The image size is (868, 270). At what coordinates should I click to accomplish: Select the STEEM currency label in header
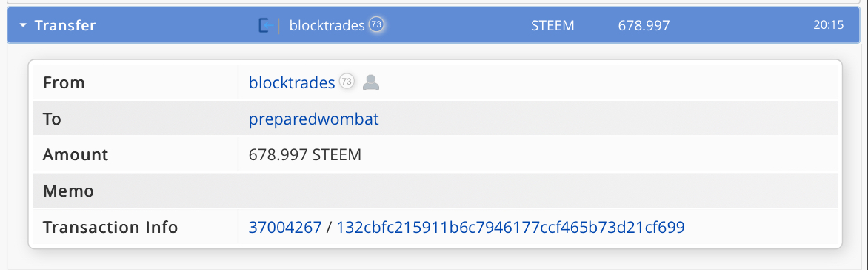coord(552,25)
